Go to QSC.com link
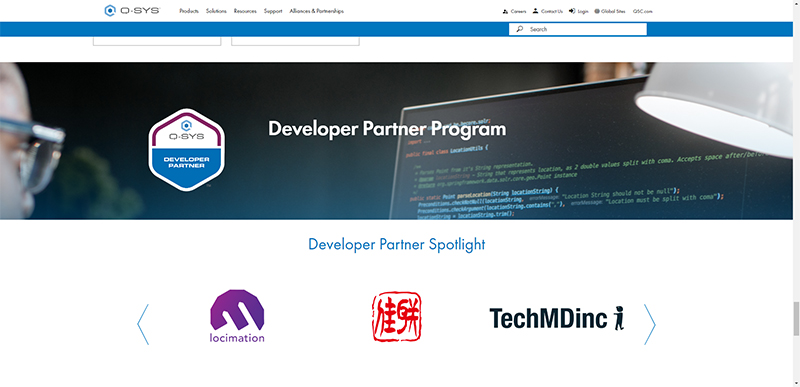The image size is (800, 387). pyautogui.click(x=642, y=11)
